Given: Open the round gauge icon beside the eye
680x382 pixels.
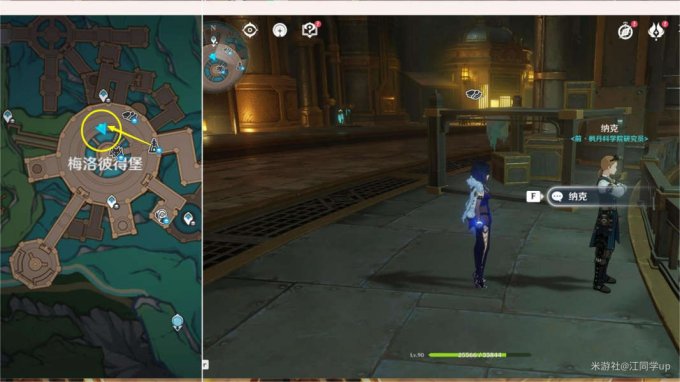Looking at the screenshot, I should point(280,30).
